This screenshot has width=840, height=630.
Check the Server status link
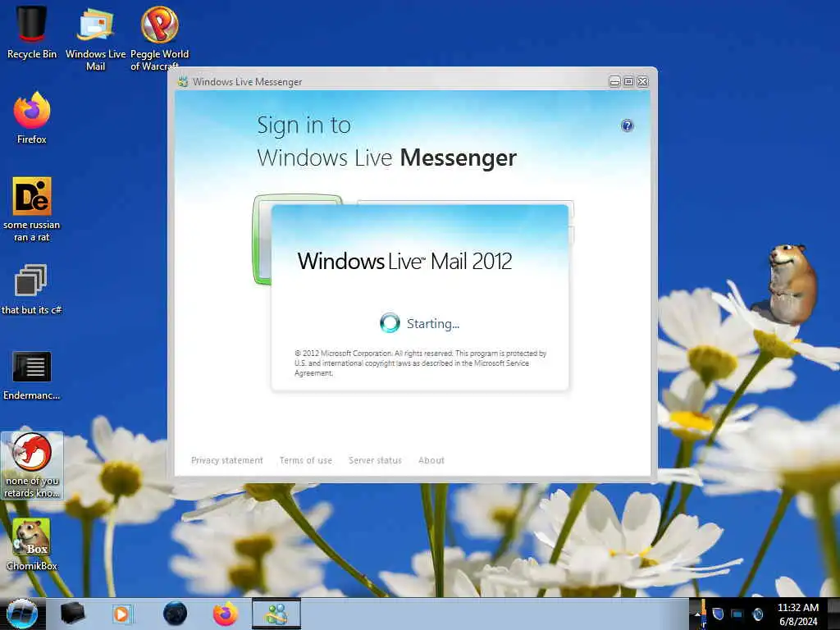pos(375,460)
